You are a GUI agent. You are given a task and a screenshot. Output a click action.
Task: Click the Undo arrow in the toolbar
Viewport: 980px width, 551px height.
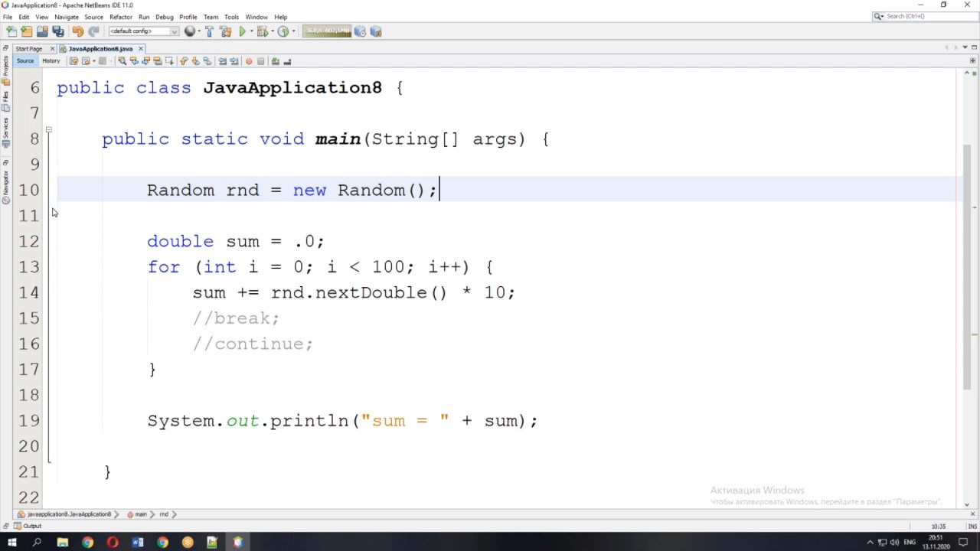[x=77, y=31]
